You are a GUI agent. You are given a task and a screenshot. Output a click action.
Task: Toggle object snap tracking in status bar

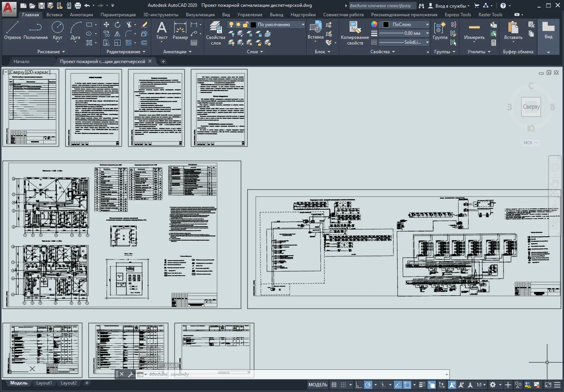(398, 385)
